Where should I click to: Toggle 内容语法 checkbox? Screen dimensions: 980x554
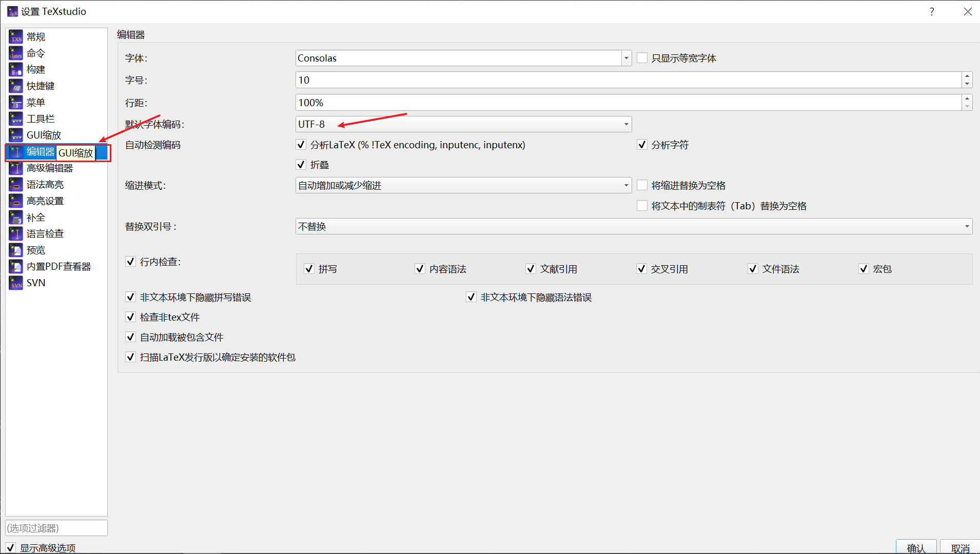[x=420, y=269]
